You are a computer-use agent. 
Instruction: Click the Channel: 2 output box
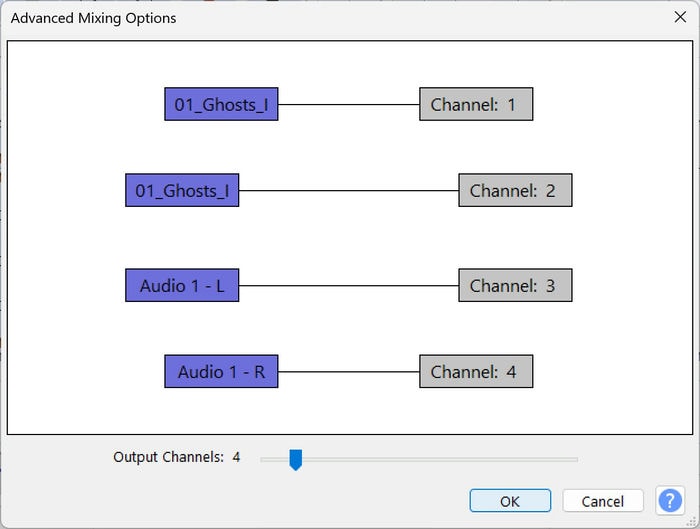point(515,190)
